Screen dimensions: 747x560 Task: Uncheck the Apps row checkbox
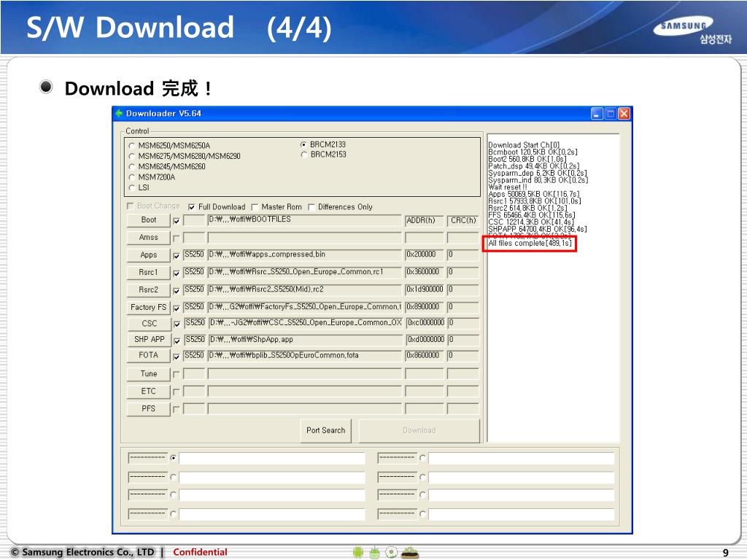(177, 256)
